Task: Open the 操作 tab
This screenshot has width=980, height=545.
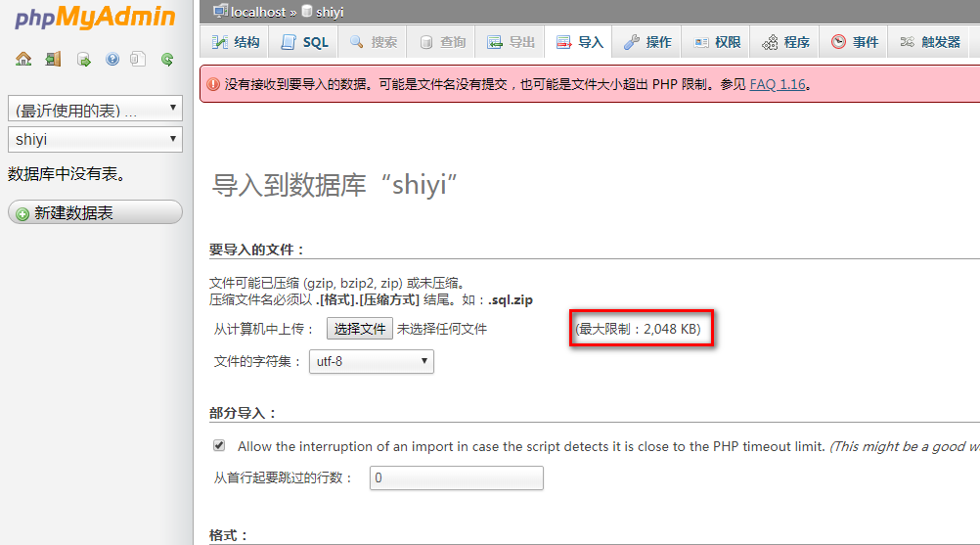Action: 647,42
